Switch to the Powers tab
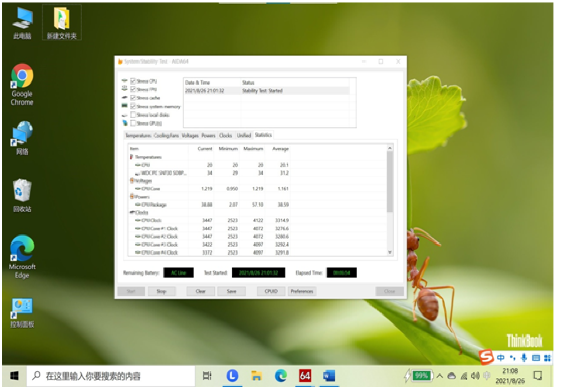The height and width of the screenshot is (392, 564). click(x=208, y=135)
